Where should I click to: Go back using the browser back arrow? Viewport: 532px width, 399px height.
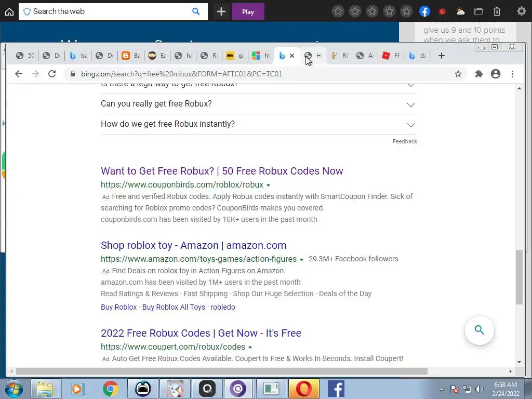(19, 74)
